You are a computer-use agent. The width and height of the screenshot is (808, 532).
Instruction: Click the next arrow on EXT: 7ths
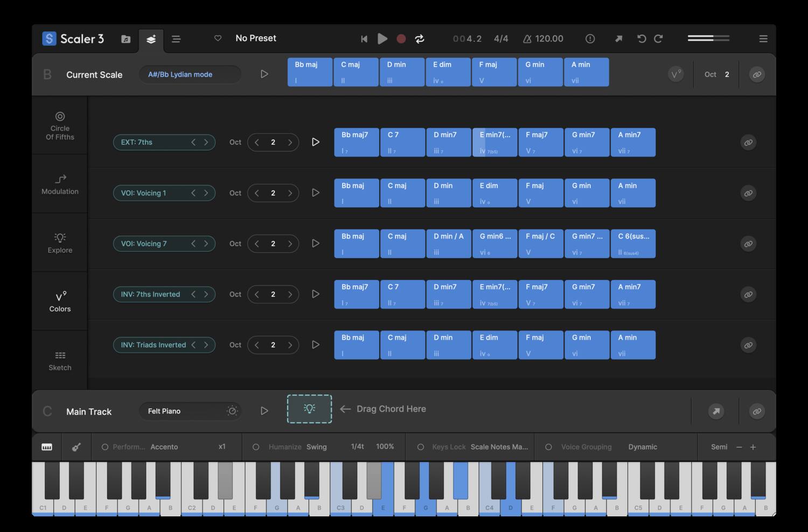pos(206,142)
